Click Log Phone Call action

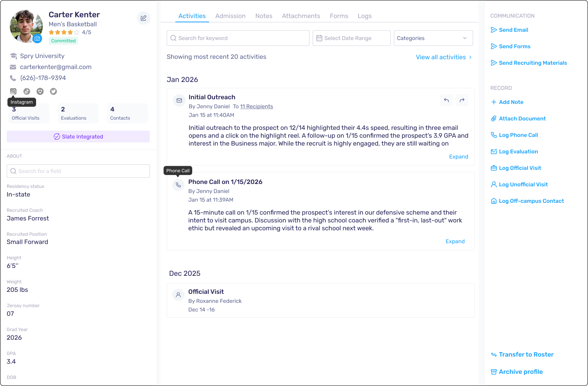(x=518, y=135)
